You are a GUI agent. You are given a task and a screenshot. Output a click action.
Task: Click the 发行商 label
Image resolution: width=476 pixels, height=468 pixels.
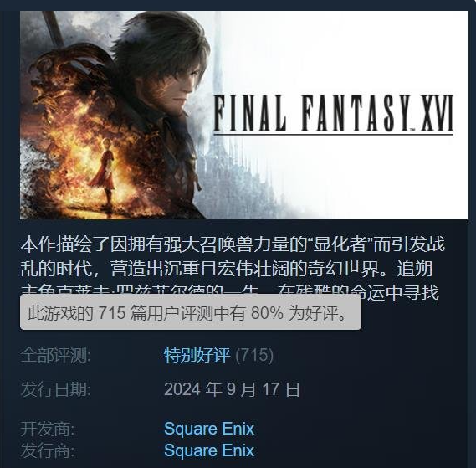pos(48,450)
